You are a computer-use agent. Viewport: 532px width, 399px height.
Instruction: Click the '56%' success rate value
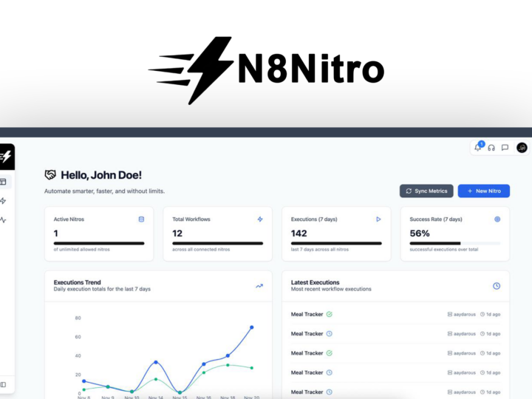[x=420, y=233]
